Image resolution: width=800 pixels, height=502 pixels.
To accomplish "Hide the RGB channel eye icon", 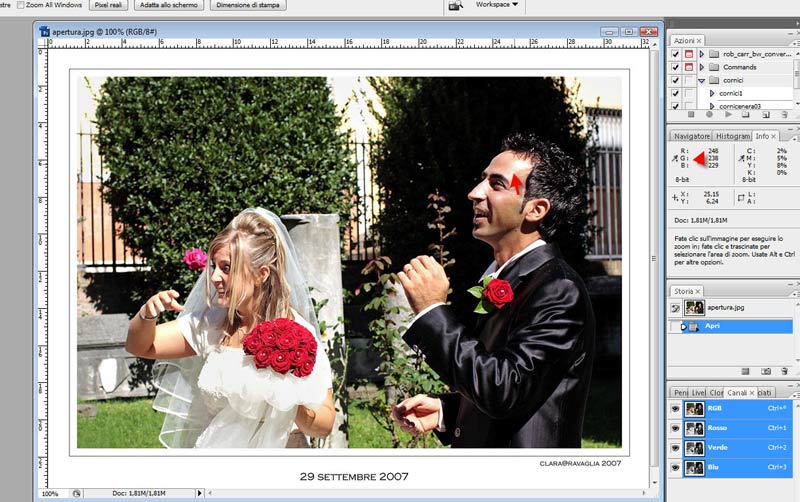I will pos(676,409).
